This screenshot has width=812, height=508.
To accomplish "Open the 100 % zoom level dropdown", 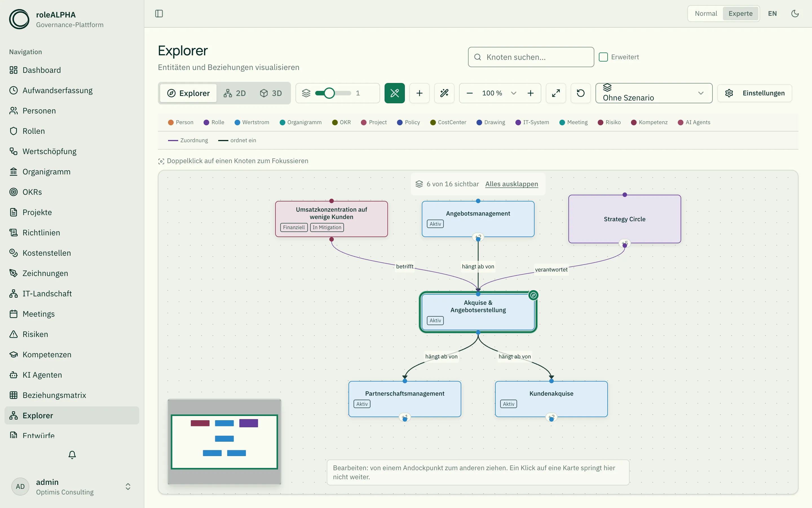I will click(x=499, y=93).
